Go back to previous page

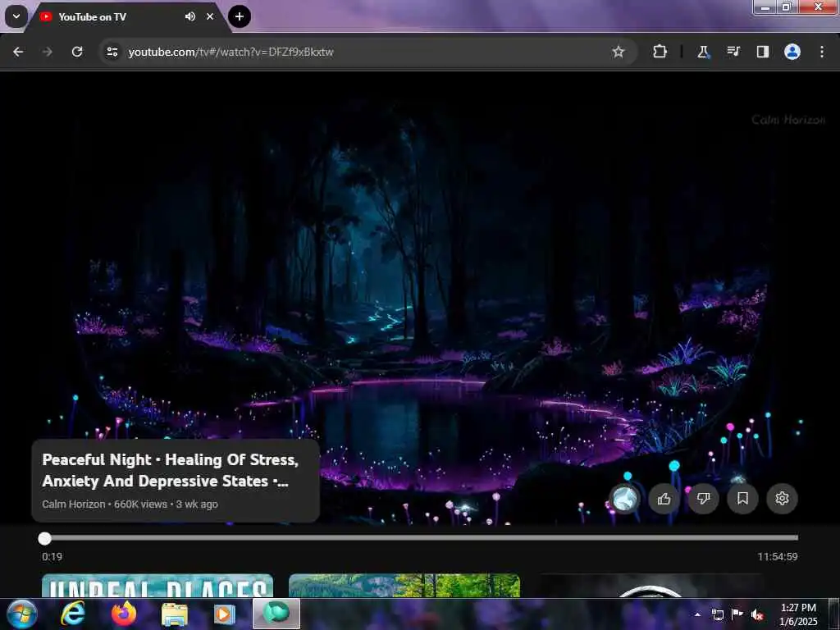18,52
